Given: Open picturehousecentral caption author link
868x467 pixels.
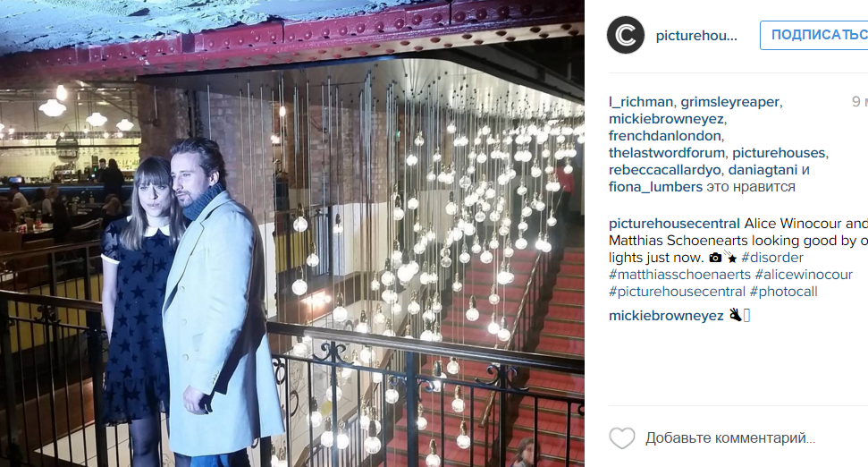Looking at the screenshot, I should (x=674, y=224).
